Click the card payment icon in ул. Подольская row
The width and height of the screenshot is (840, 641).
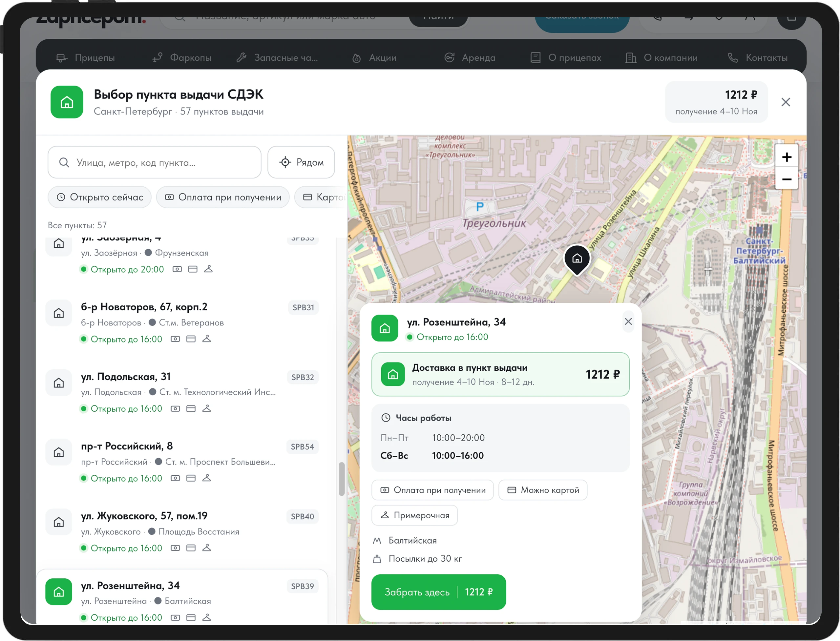tap(191, 409)
